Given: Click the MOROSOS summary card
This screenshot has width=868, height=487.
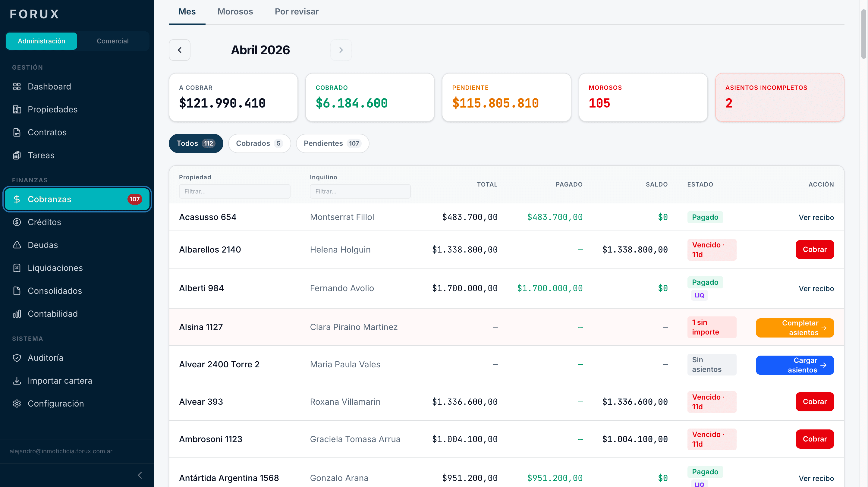Looking at the screenshot, I should point(643,97).
